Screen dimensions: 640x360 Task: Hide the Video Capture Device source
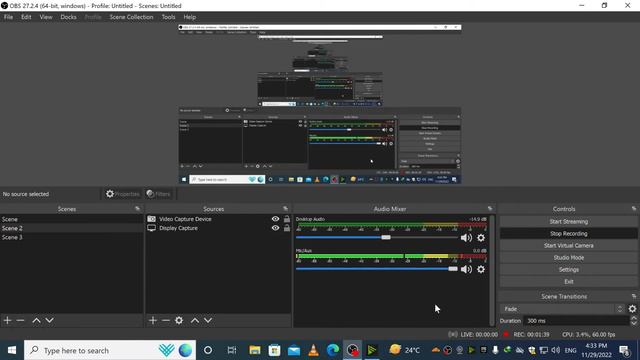(x=276, y=219)
